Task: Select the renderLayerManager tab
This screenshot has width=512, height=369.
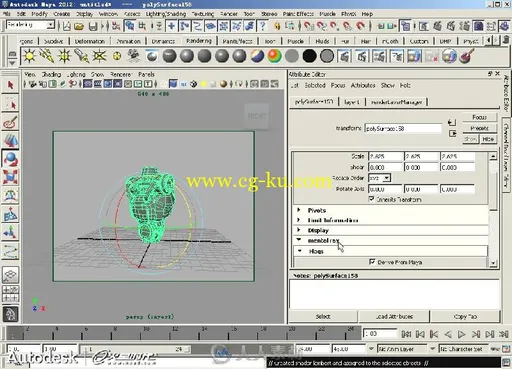Action: (x=396, y=102)
